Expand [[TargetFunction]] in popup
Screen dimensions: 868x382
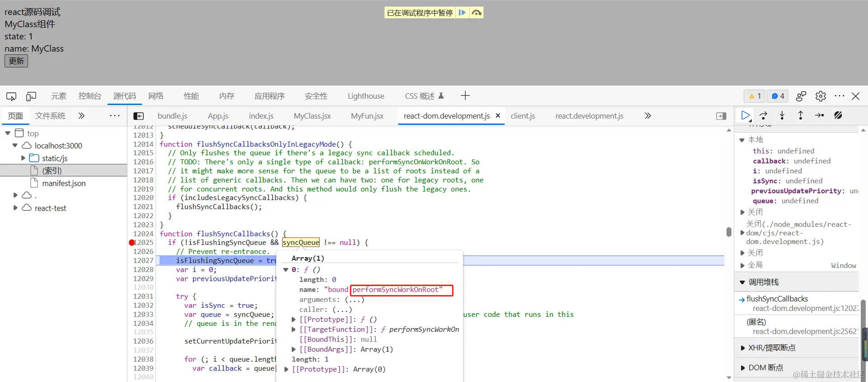pos(294,329)
